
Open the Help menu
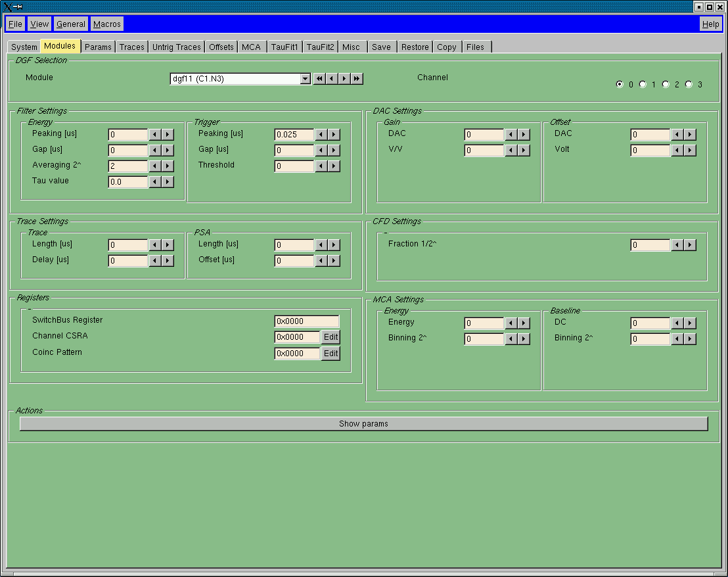(x=710, y=24)
